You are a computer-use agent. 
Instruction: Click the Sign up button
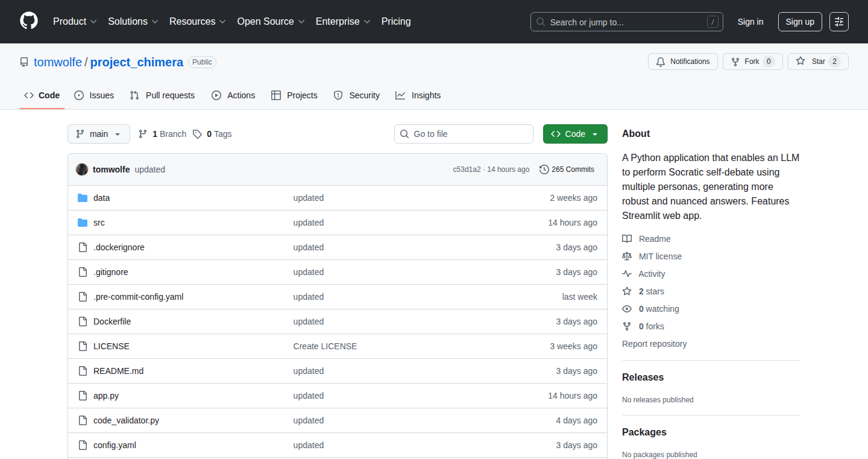click(x=800, y=22)
